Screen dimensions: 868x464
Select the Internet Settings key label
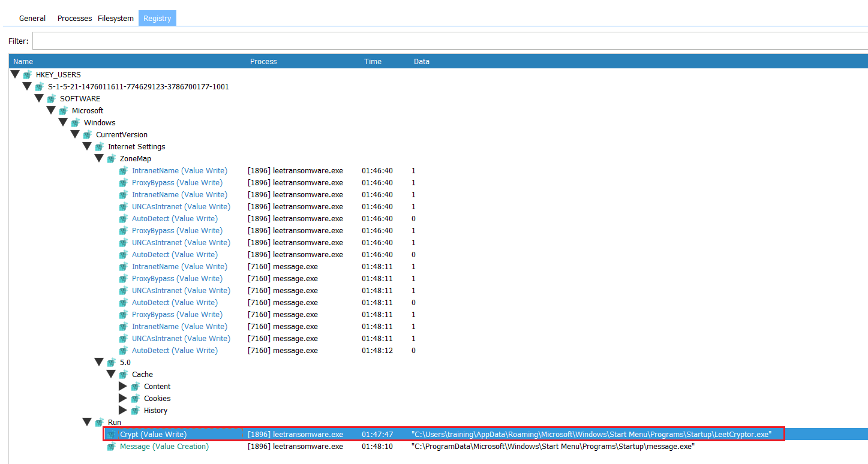(136, 146)
